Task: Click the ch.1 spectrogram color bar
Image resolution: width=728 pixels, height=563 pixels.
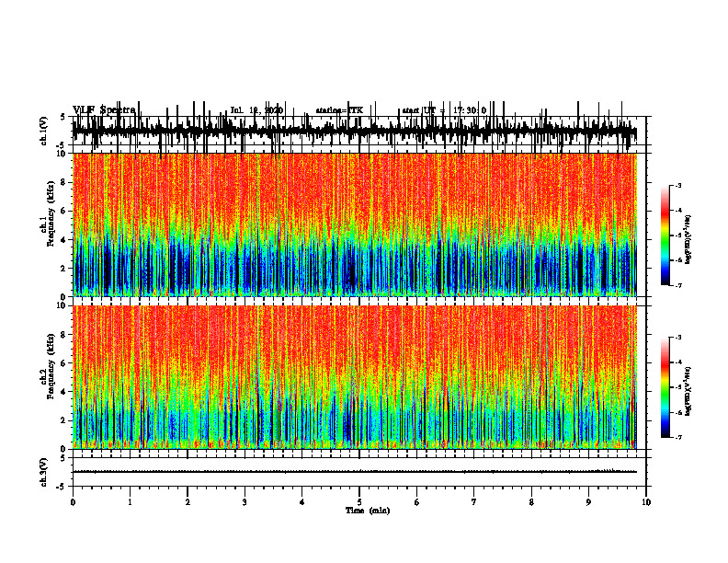Action: [x=665, y=236]
